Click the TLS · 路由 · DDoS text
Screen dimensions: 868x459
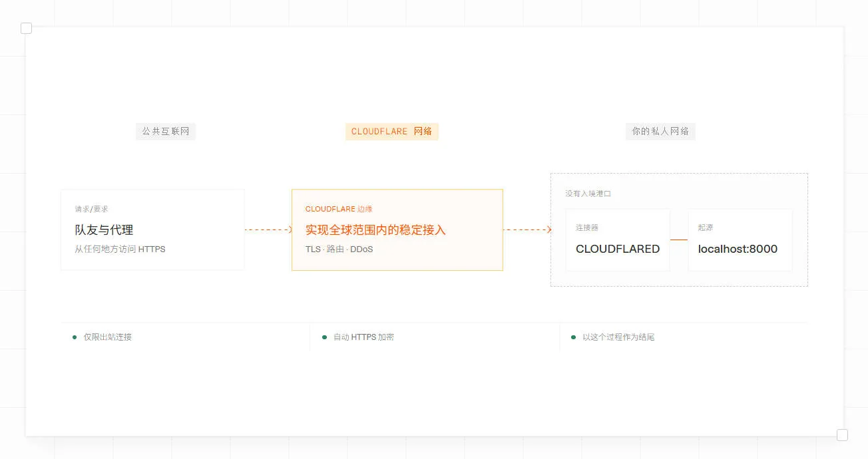[x=339, y=249]
